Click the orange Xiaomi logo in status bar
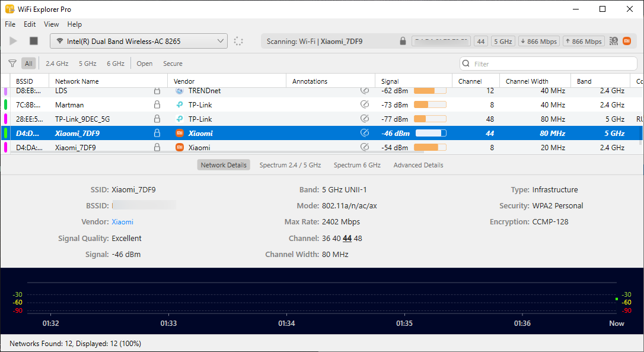This screenshot has width=644, height=352. tap(626, 41)
